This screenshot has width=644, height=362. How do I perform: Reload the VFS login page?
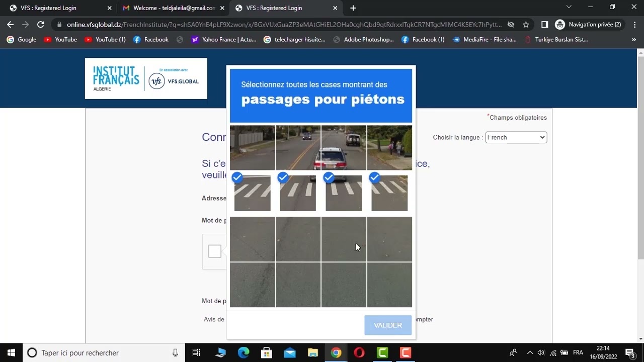click(x=41, y=24)
